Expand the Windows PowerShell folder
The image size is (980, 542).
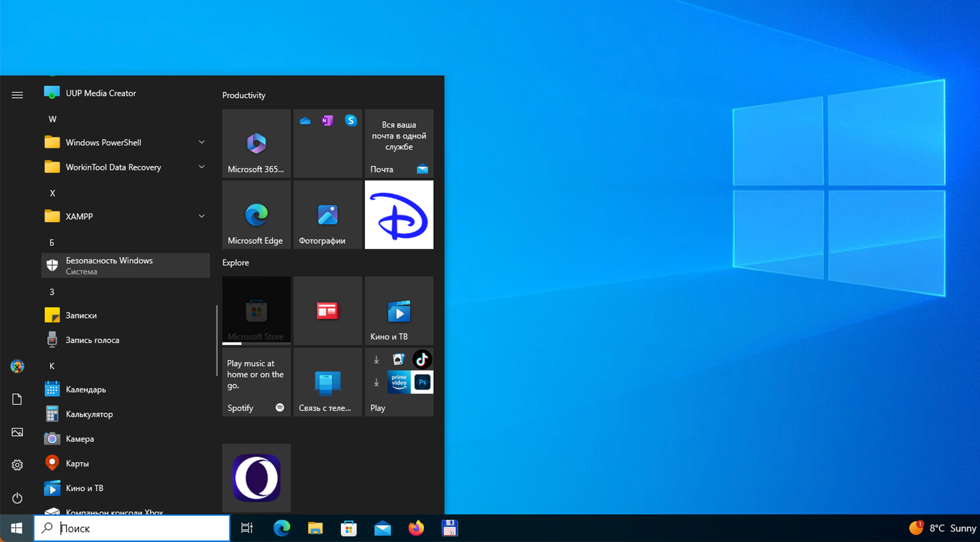(x=125, y=143)
